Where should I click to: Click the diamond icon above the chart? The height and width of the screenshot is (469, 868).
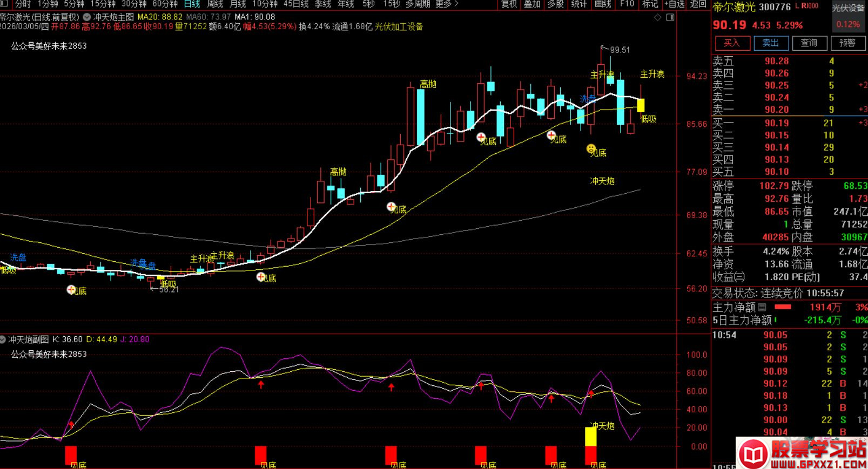point(657,17)
